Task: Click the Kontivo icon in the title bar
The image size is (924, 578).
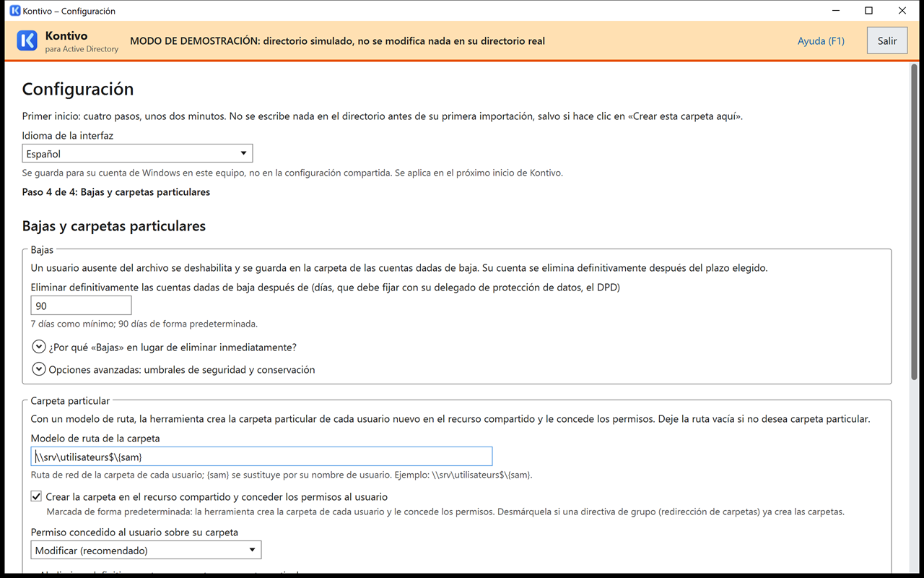Action: [14, 11]
